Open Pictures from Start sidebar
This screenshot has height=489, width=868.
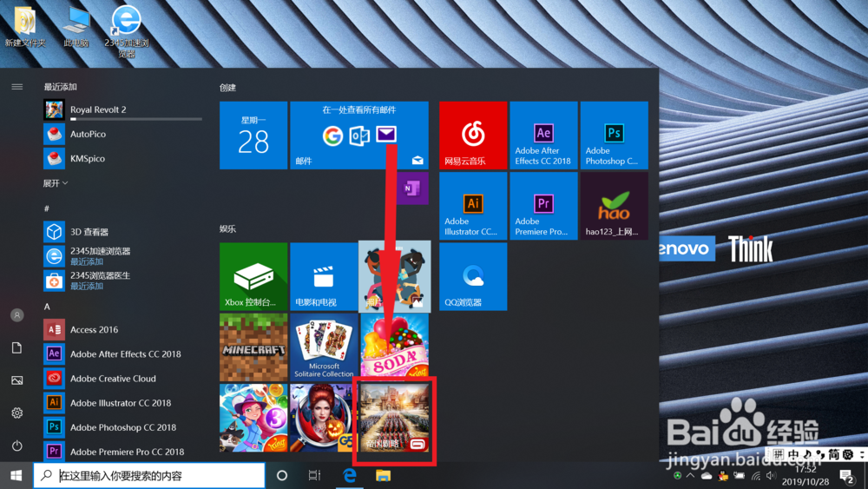[x=17, y=380]
